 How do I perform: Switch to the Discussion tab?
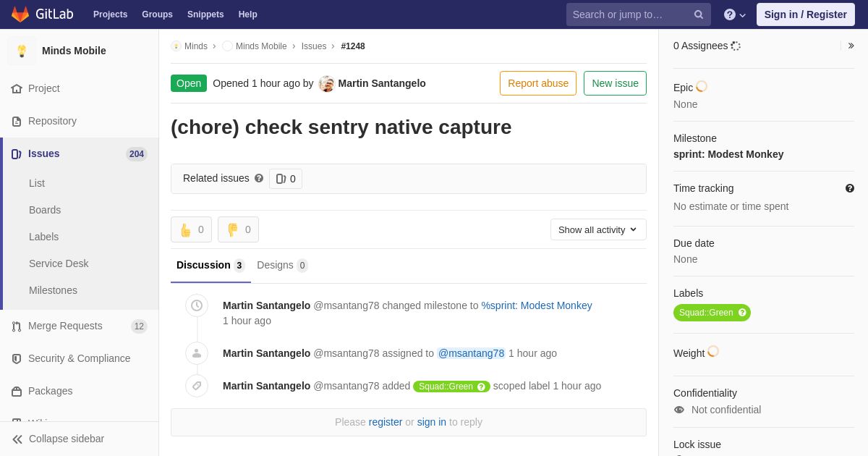210,265
